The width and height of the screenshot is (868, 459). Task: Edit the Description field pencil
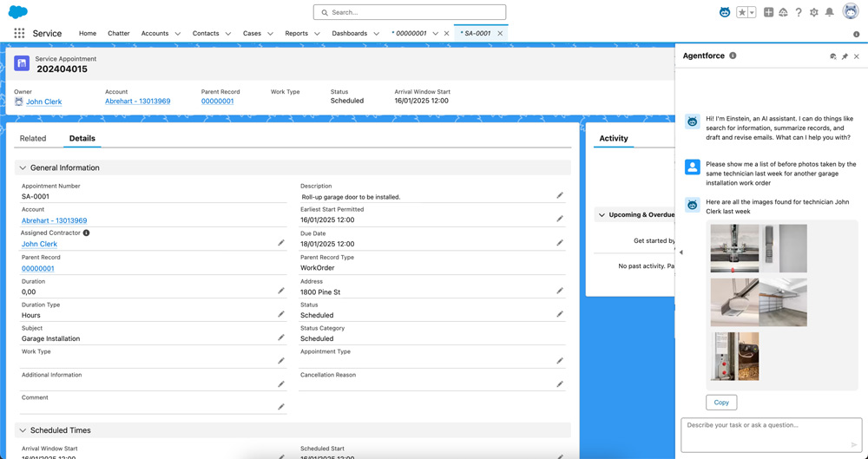point(560,195)
